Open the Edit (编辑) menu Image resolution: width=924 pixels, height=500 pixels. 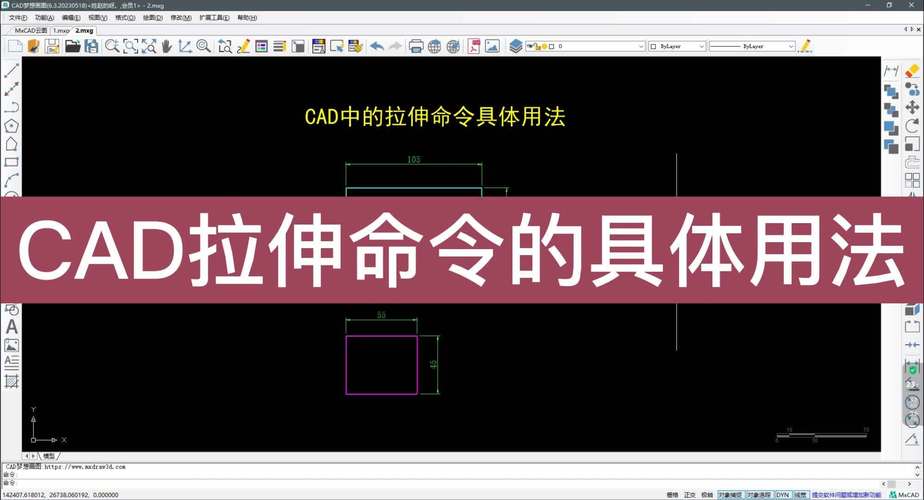click(x=71, y=18)
